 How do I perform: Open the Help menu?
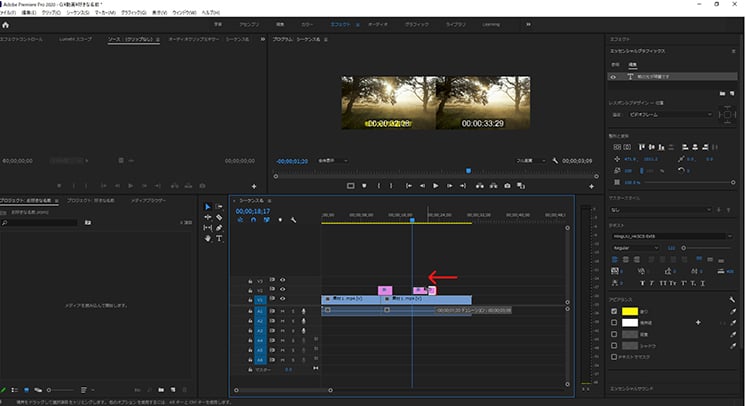pos(210,12)
